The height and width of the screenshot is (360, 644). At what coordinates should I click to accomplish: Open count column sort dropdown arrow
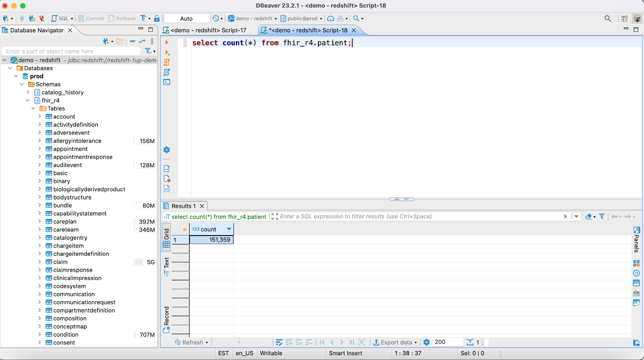tap(229, 229)
